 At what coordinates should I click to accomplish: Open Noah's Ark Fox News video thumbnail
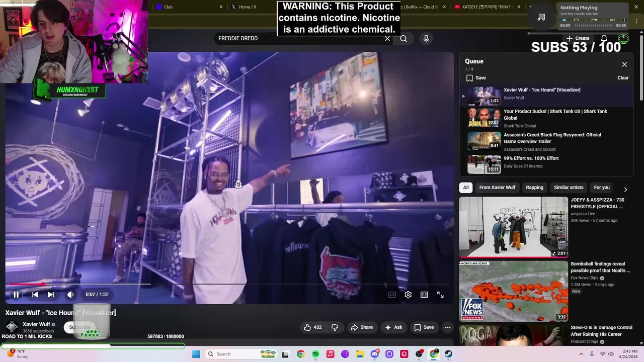(513, 291)
